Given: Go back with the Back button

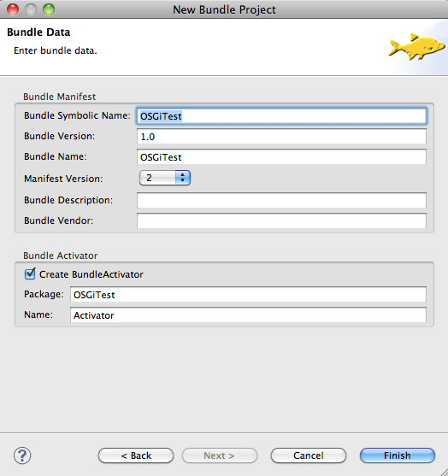Looking at the screenshot, I should click(x=136, y=455).
